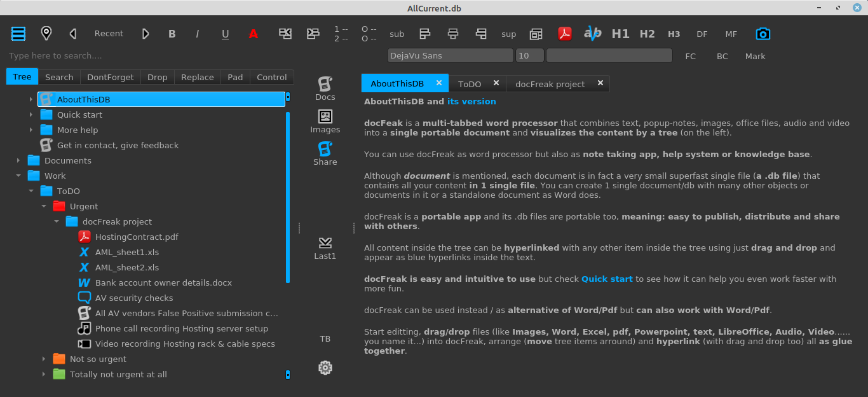Close the docFreak project tab
Screen dimensions: 868x397
click(x=600, y=83)
